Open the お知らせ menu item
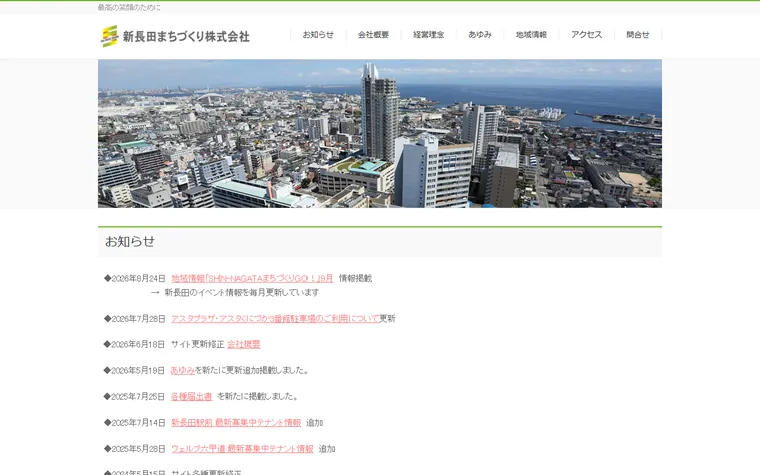The image size is (760, 475). pos(318,34)
